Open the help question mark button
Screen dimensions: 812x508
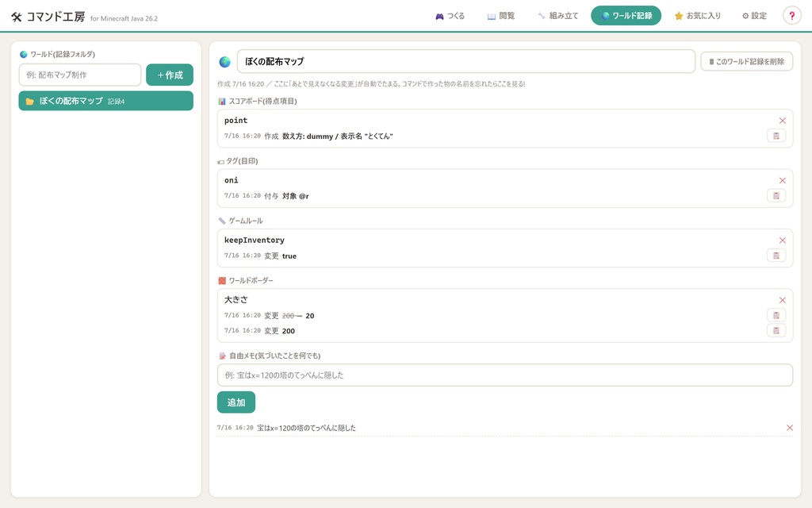click(791, 16)
